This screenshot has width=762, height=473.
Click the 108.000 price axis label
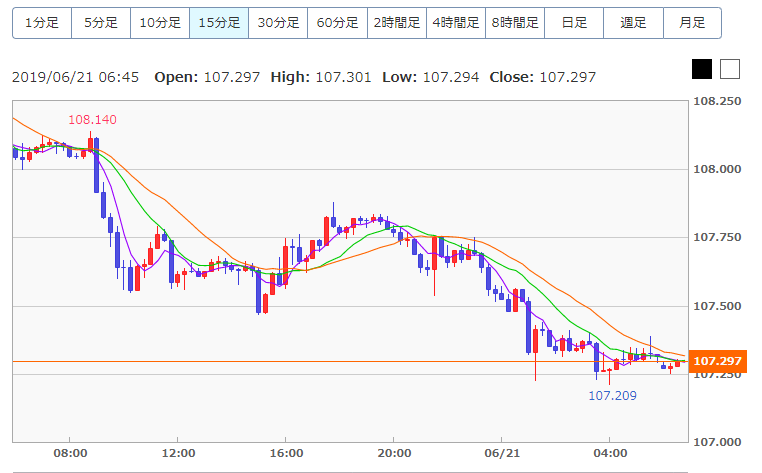[717, 170]
